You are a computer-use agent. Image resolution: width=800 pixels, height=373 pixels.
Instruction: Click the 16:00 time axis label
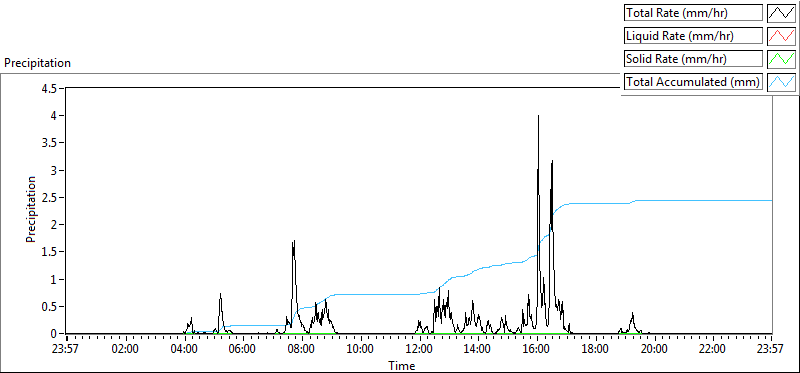[537, 350]
